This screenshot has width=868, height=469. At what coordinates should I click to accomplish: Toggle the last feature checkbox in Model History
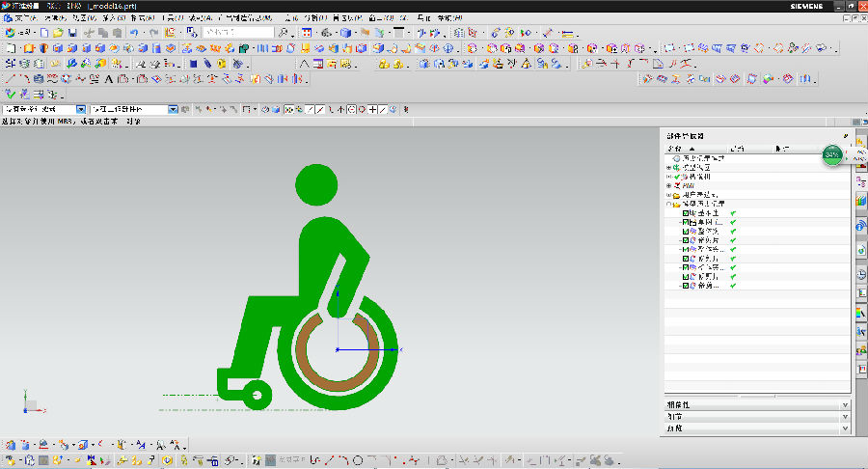(686, 286)
